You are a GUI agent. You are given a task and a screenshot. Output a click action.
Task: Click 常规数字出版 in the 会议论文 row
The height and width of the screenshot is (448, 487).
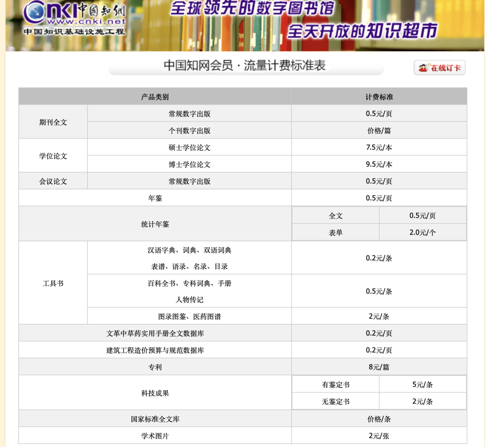(190, 181)
